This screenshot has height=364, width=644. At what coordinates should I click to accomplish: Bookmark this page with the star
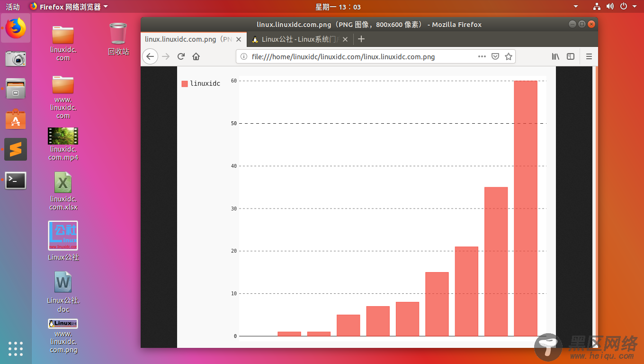[x=509, y=56]
